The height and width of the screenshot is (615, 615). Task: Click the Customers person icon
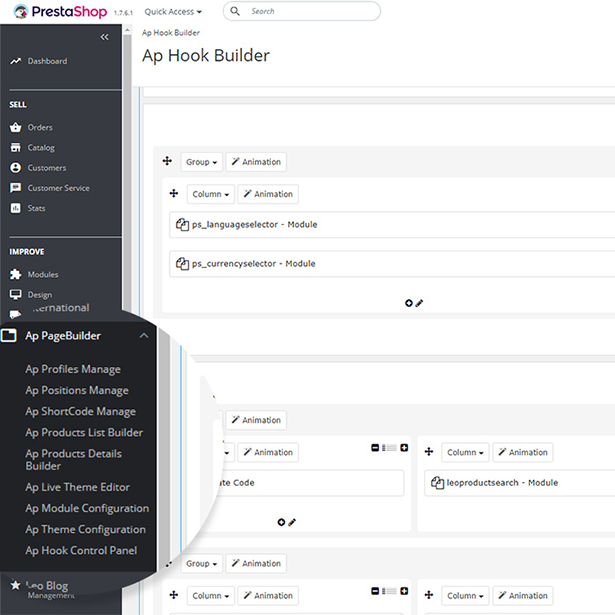pyautogui.click(x=16, y=168)
